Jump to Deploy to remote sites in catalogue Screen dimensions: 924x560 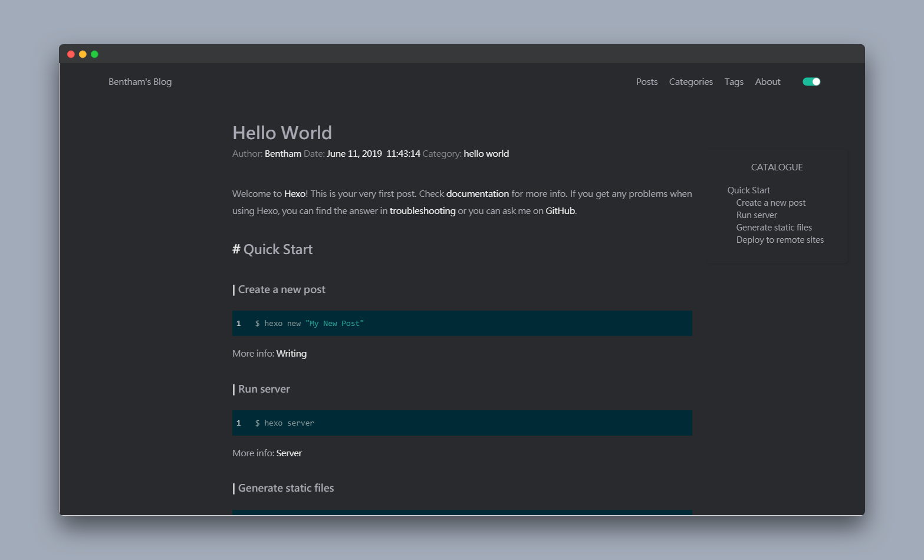pos(780,240)
